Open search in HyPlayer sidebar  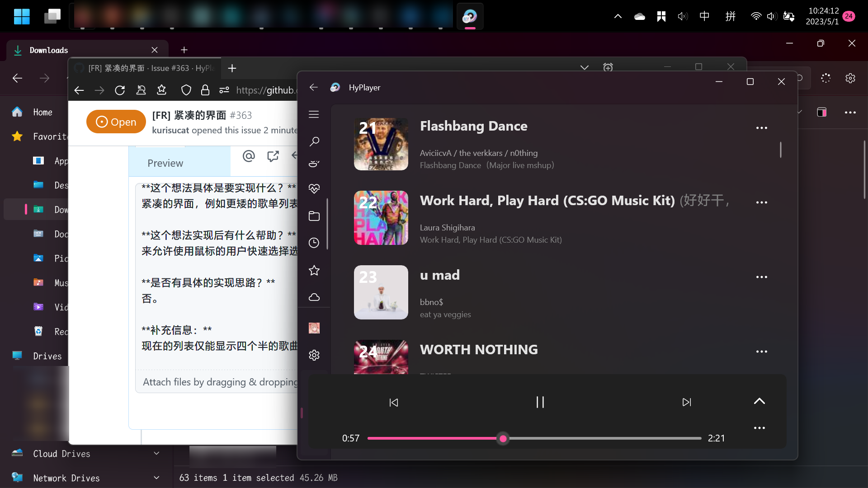tap(314, 141)
